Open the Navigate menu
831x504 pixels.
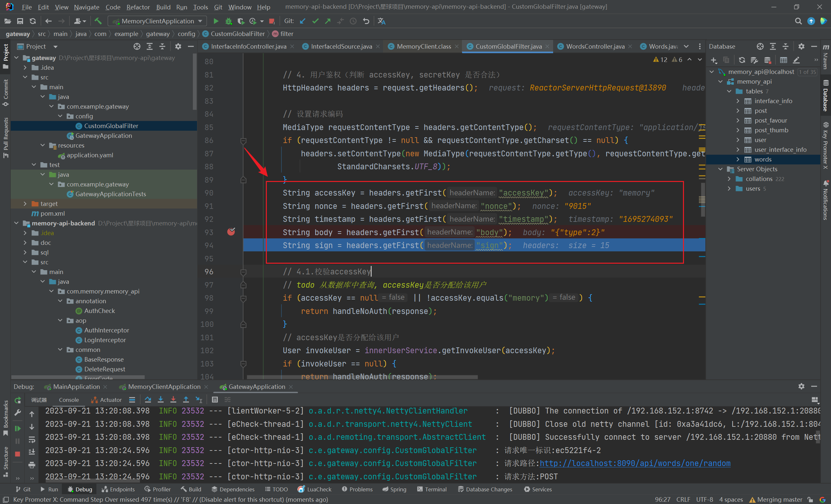coord(86,7)
